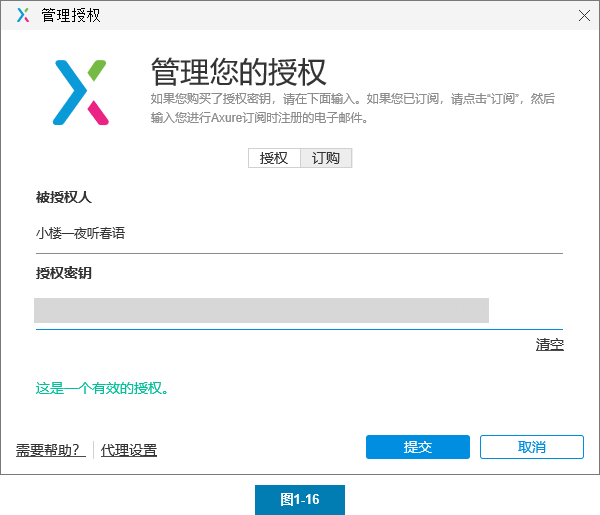Click the 管理您的授权 heading
The width and height of the screenshot is (600, 515).
pos(239,72)
